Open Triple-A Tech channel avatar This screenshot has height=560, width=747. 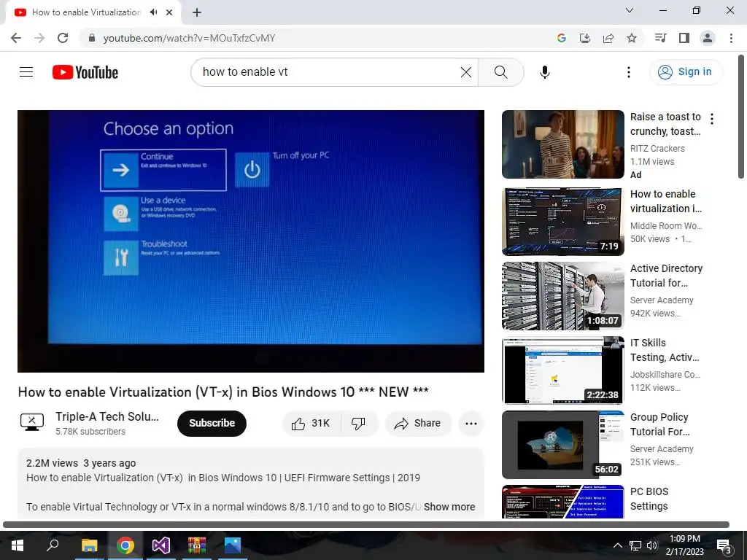click(x=32, y=422)
